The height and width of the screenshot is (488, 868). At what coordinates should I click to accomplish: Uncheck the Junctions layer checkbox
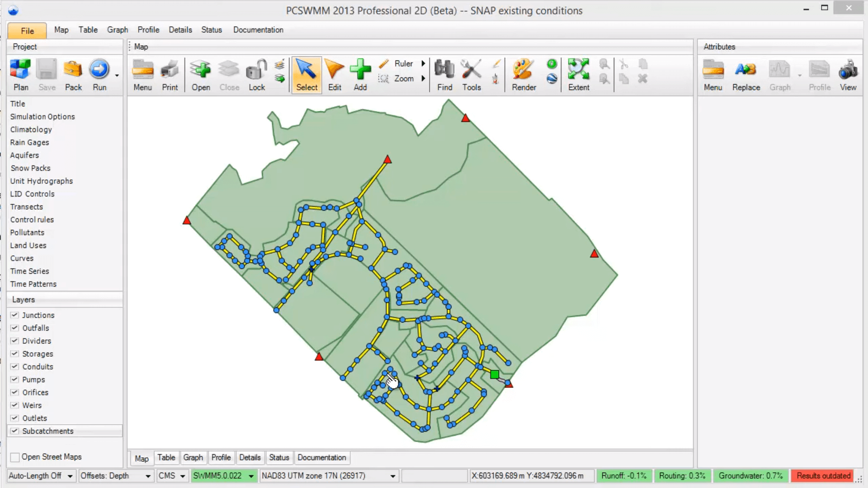[x=15, y=315]
